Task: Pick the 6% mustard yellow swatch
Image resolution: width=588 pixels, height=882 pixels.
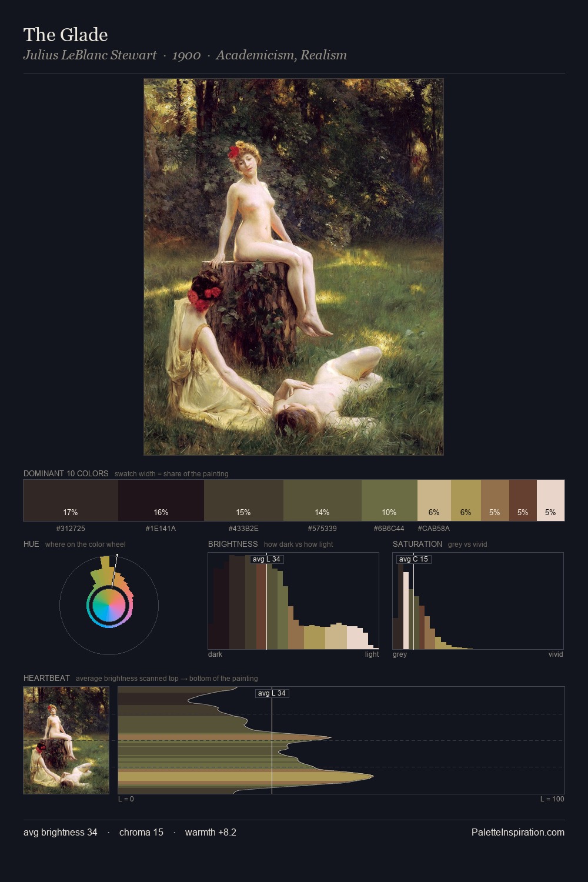Action: (x=466, y=500)
